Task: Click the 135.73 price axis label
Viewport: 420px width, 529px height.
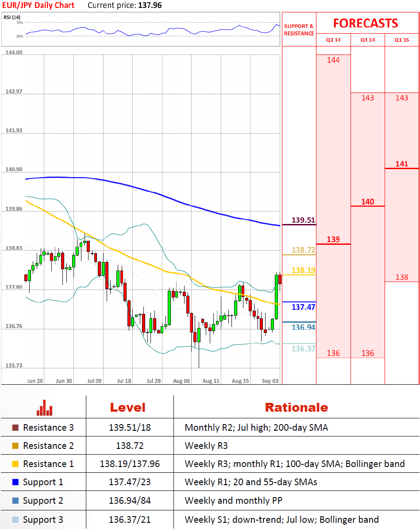Action: point(14,365)
